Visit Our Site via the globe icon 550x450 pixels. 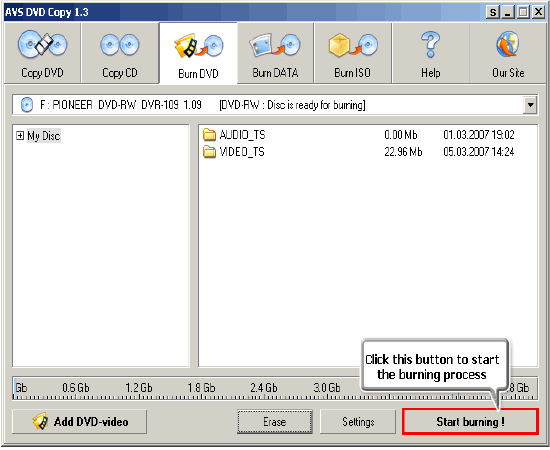click(x=508, y=45)
